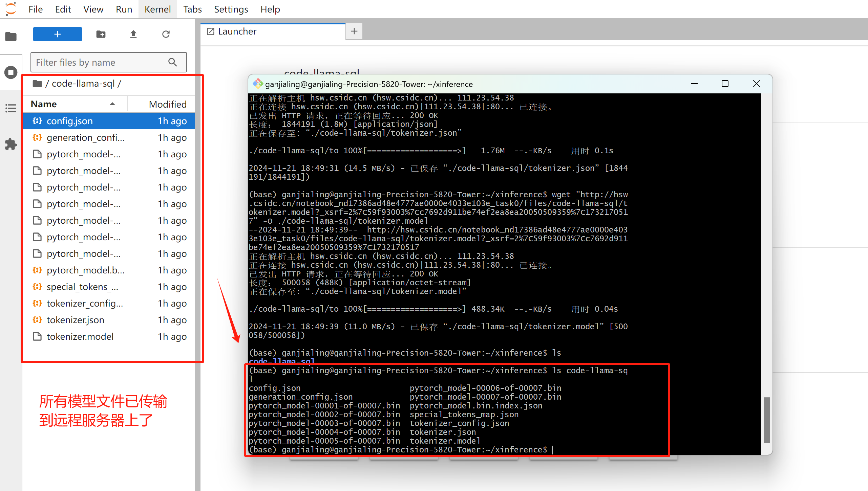This screenshot has width=868, height=491.
Task: Select tokenizer_config... file row
Action: (x=109, y=303)
